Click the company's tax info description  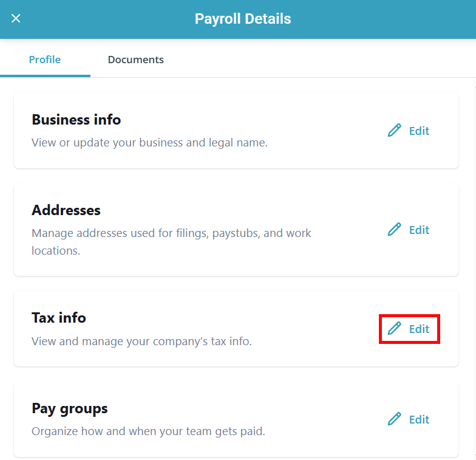coord(141,341)
